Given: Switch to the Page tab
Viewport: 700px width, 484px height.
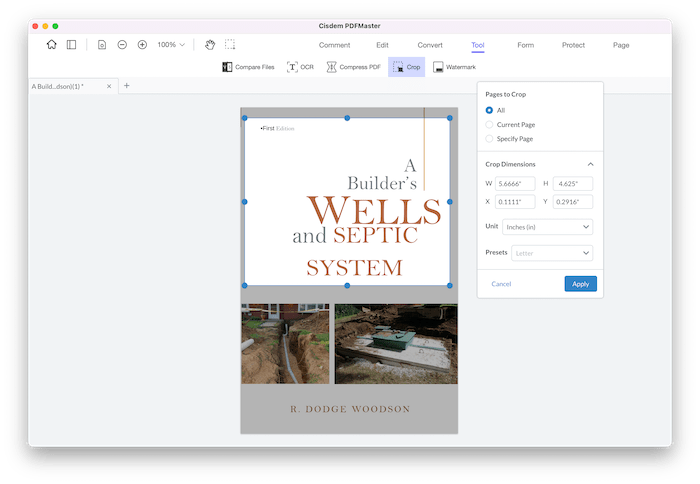Looking at the screenshot, I should click(x=621, y=45).
